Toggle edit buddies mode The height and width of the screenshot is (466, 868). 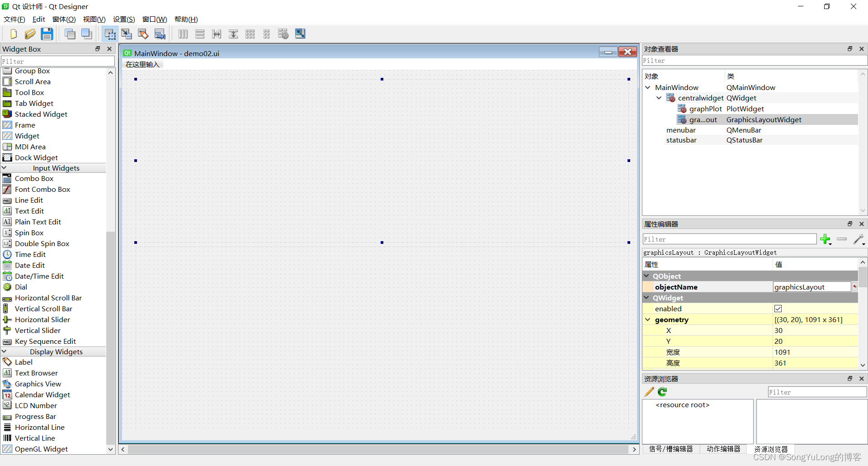143,33
